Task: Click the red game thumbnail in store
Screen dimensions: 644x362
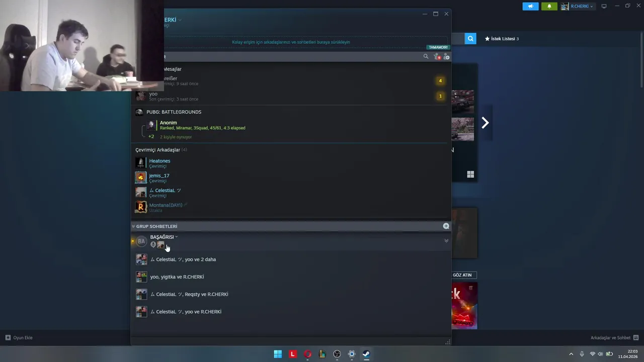Action: point(464,306)
